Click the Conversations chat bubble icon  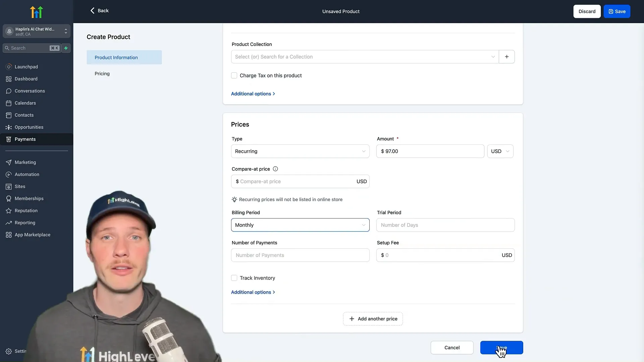click(9, 91)
